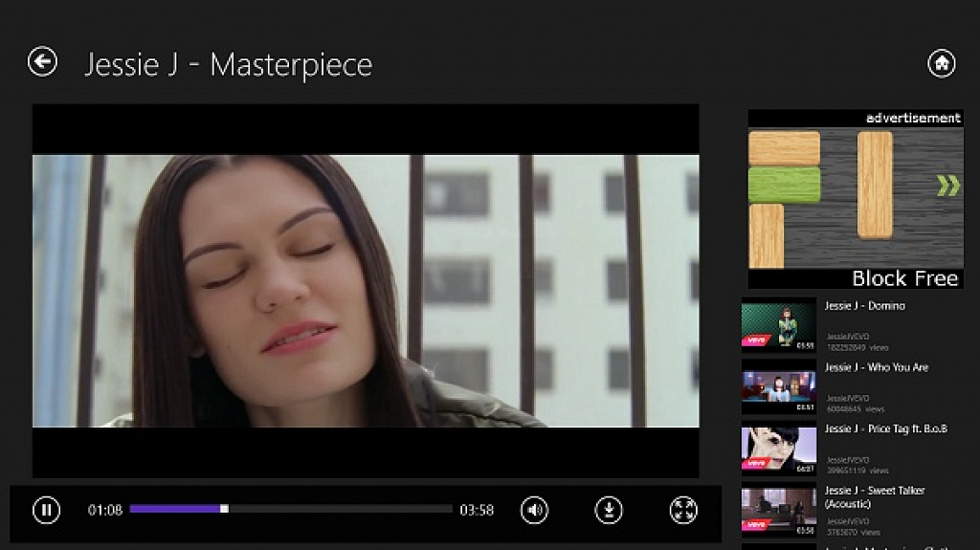Select the Jessie J - Domino title
This screenshot has height=550, width=980.
point(864,306)
